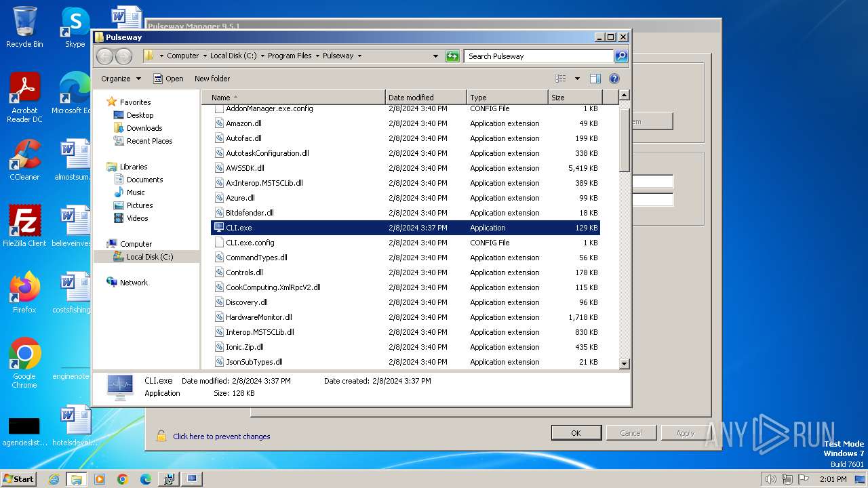Launch CCleaner from the desktop
This screenshot has width=868, height=488.
24,160
